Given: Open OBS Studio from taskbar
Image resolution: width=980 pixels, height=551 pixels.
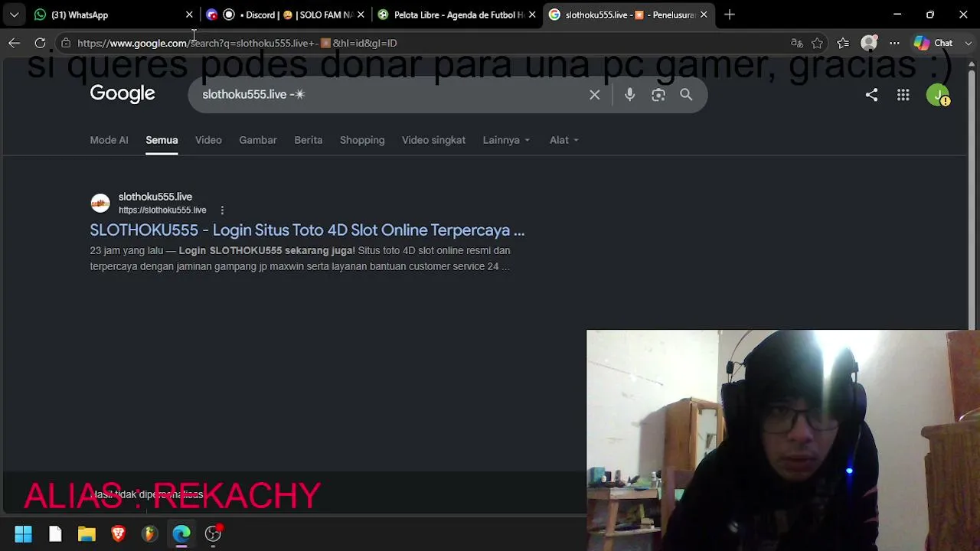Looking at the screenshot, I should 213,533.
